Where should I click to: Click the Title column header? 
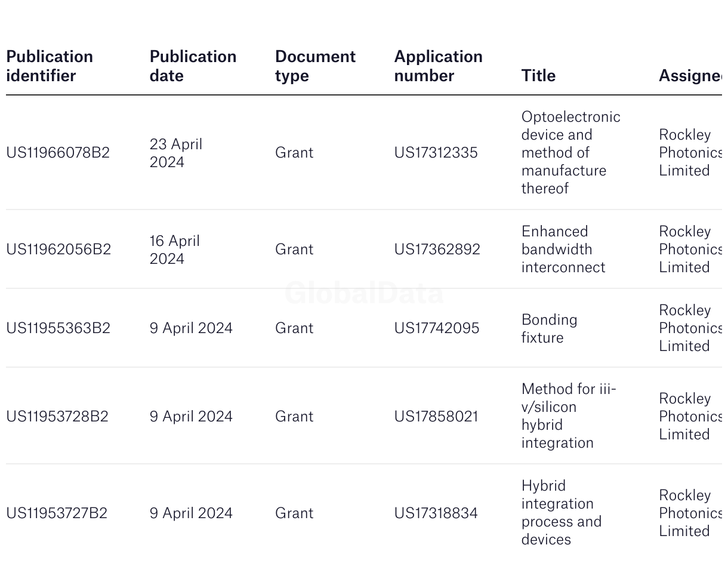tap(538, 76)
